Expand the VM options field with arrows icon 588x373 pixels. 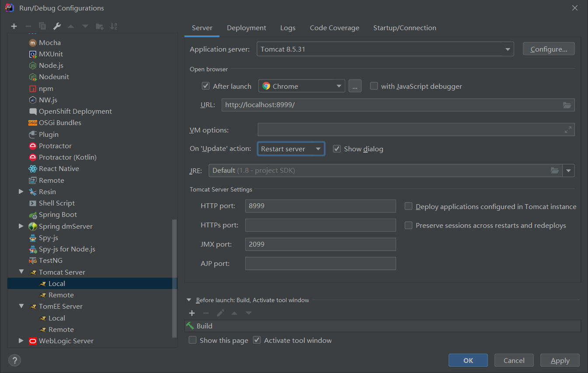pyautogui.click(x=568, y=130)
